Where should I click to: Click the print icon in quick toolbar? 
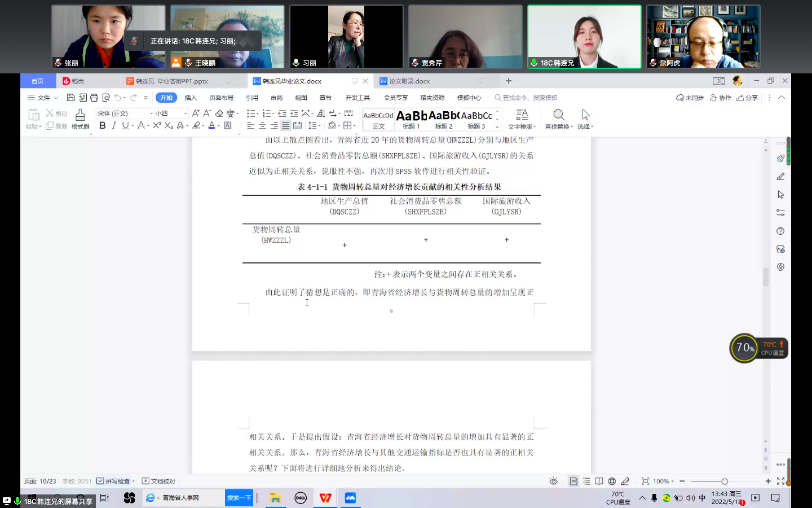pos(94,98)
